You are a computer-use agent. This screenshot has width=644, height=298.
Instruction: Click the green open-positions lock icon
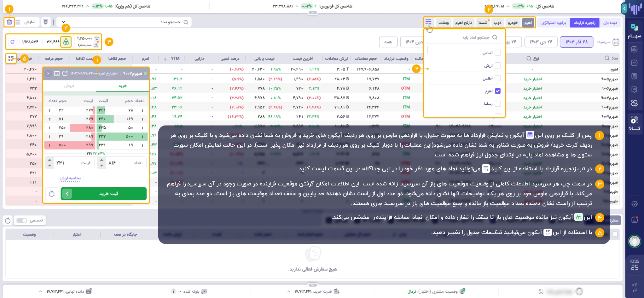(66, 42)
